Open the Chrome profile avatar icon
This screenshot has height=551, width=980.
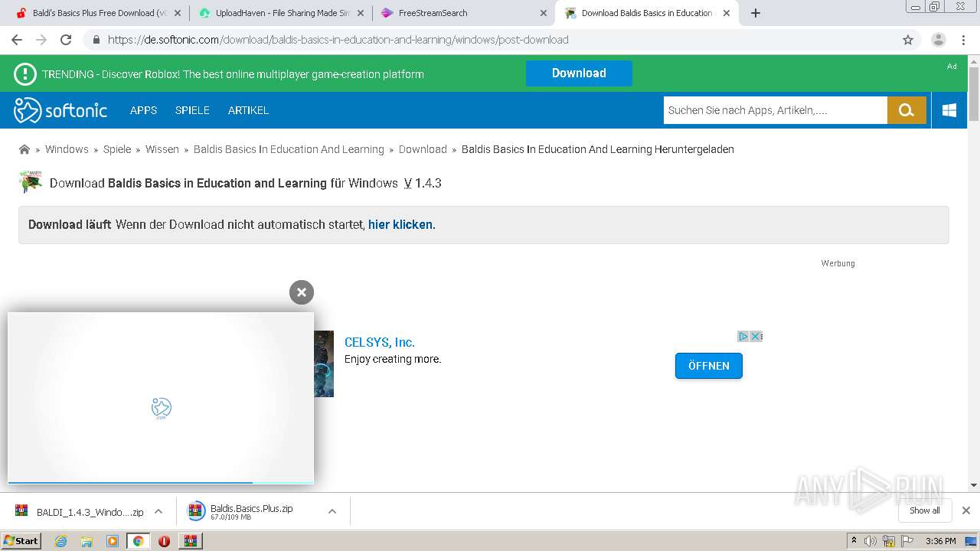click(x=939, y=40)
